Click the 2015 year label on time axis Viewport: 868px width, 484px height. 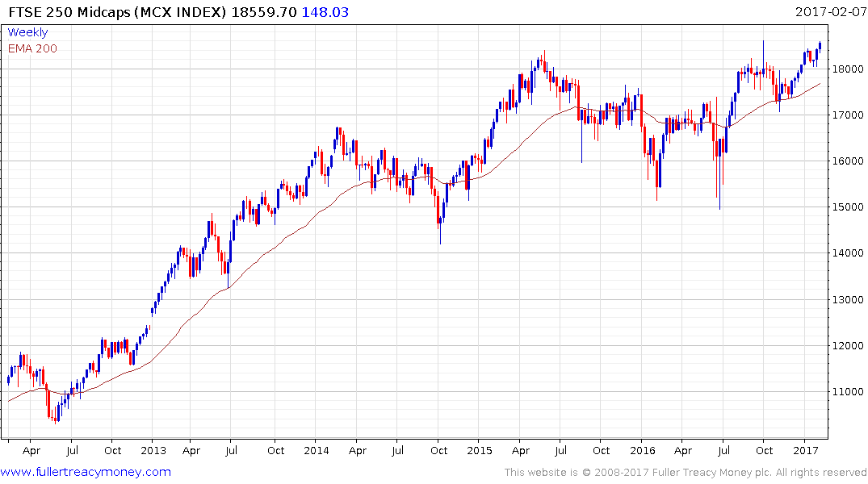[x=479, y=450]
